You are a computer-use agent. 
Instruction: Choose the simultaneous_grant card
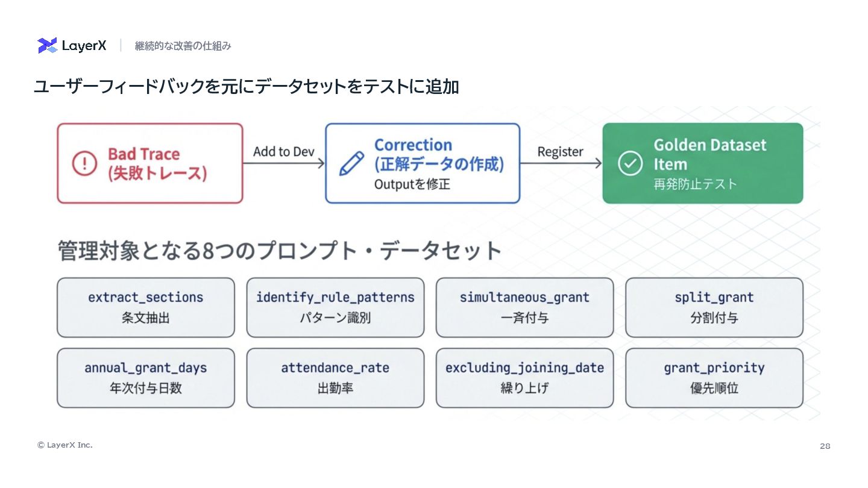click(524, 307)
